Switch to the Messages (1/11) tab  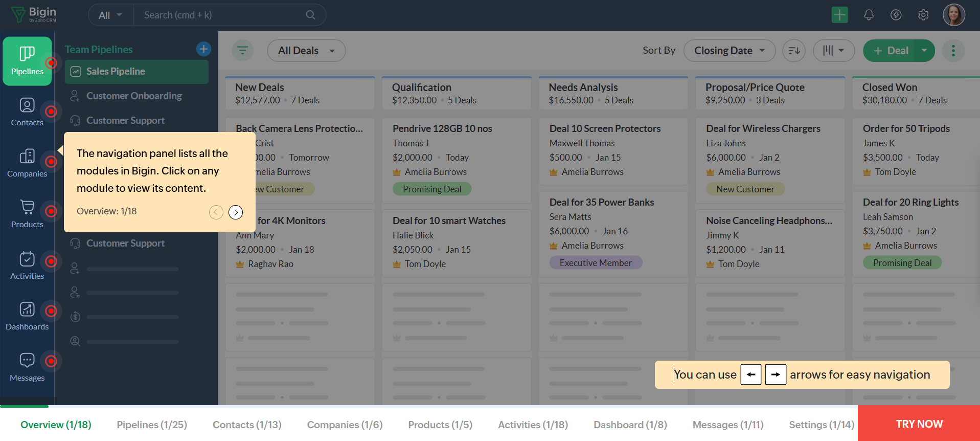point(728,425)
